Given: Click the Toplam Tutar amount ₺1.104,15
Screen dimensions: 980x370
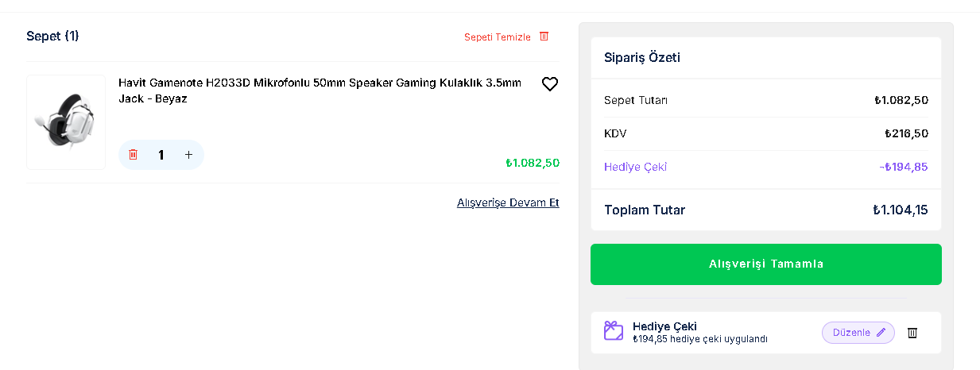Looking at the screenshot, I should (900, 210).
